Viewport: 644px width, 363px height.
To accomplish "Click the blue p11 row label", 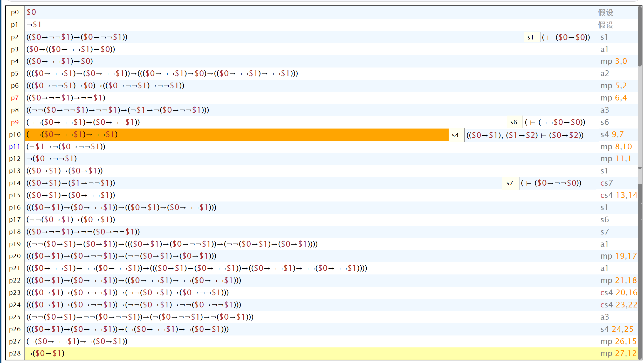I will coord(15,147).
